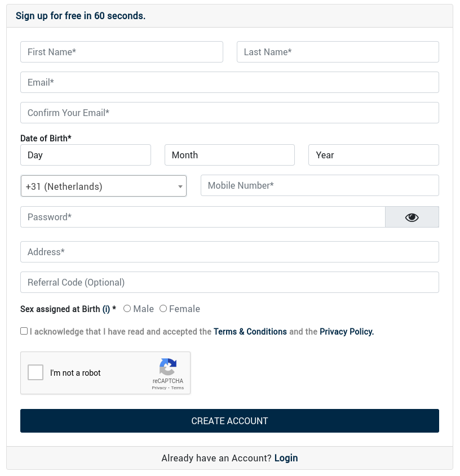Open the Terms & Conditions link

(x=250, y=332)
